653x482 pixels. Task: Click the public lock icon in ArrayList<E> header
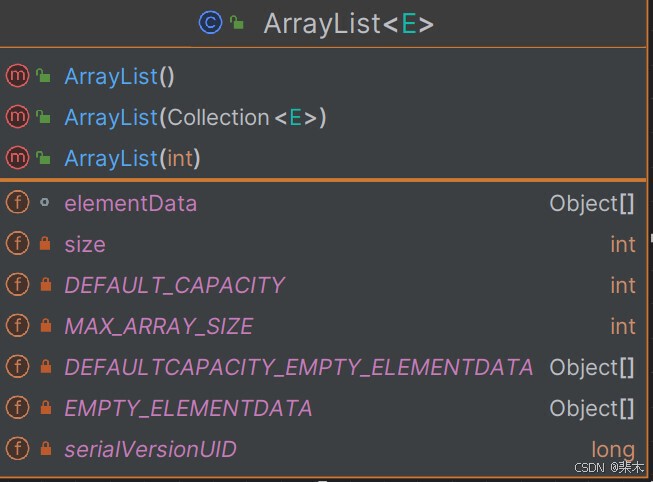[x=237, y=22]
